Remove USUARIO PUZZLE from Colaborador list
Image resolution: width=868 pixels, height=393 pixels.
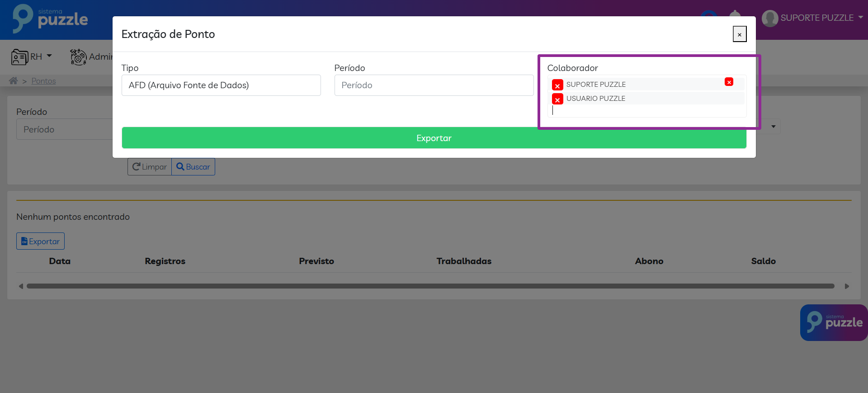(557, 99)
